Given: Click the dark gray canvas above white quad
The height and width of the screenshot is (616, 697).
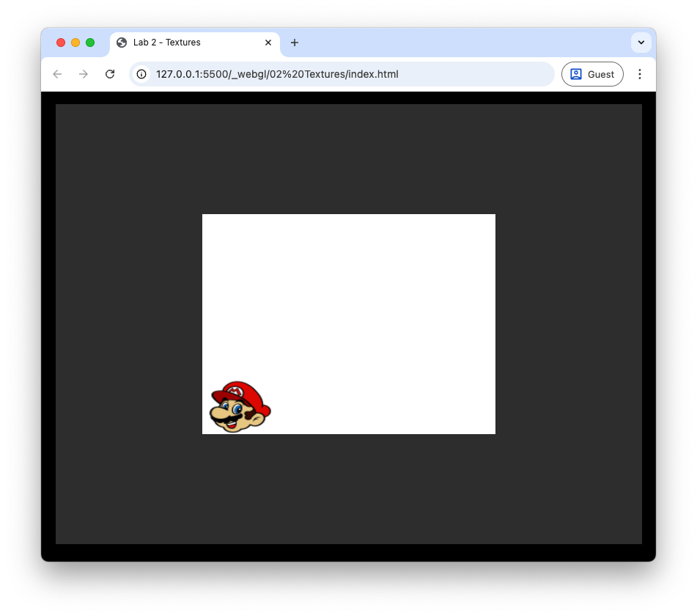Looking at the screenshot, I should pyautogui.click(x=349, y=158).
